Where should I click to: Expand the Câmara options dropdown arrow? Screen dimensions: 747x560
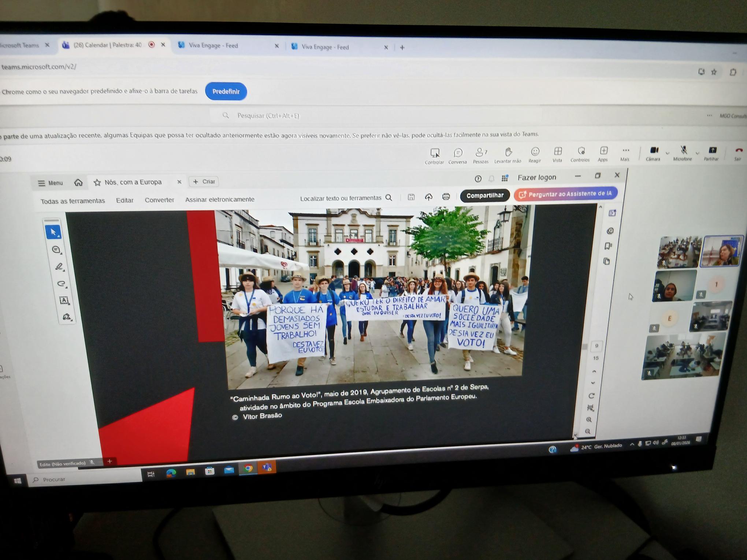(668, 153)
